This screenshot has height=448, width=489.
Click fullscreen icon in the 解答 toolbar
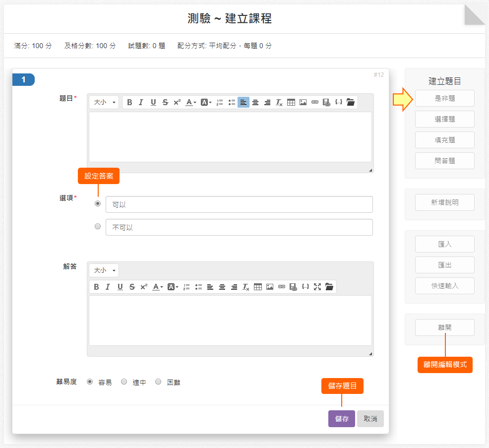[x=317, y=287]
